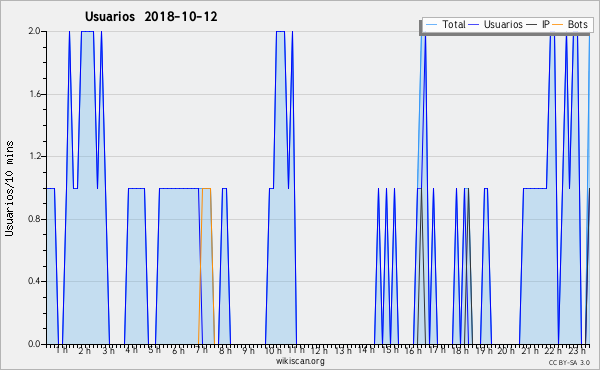Click the y-axis value '1.6'

tap(35, 94)
